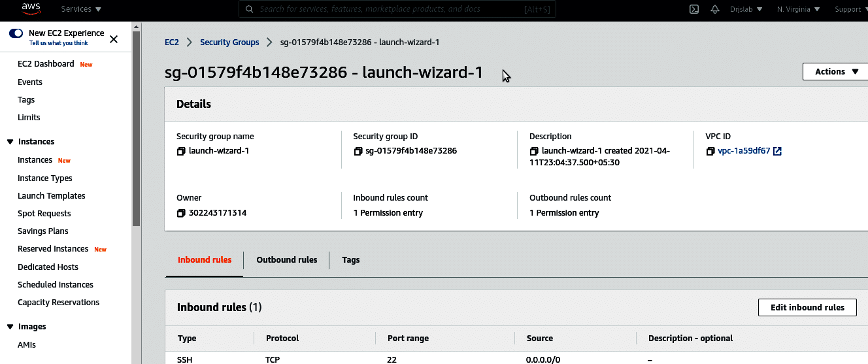Select the TCP protocol cell
Image resolution: width=868 pixels, height=364 pixels.
pyautogui.click(x=273, y=359)
